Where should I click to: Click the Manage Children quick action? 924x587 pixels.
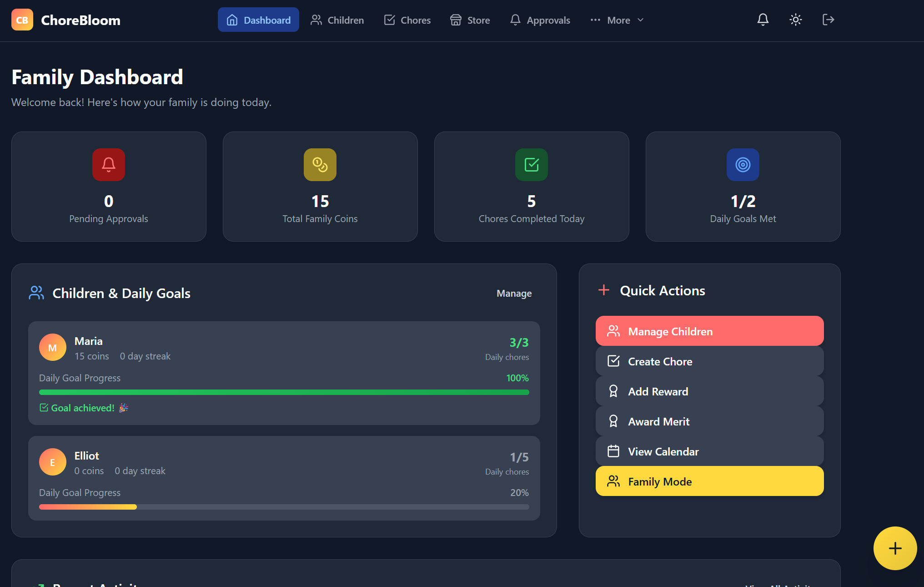709,331
